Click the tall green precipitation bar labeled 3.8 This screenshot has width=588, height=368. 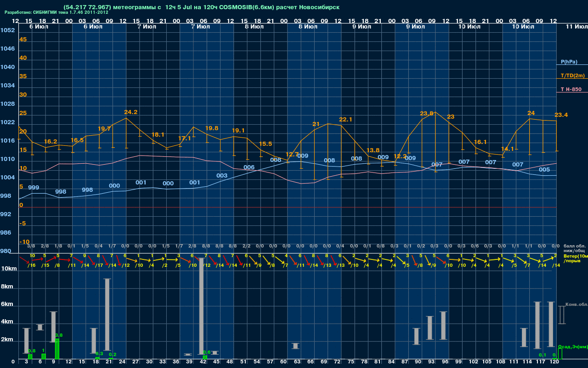57,349
